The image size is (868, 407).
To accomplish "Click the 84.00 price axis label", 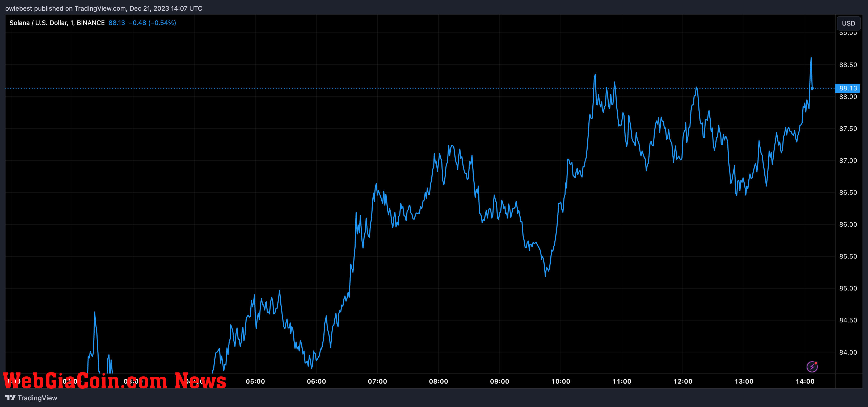I will coord(848,352).
